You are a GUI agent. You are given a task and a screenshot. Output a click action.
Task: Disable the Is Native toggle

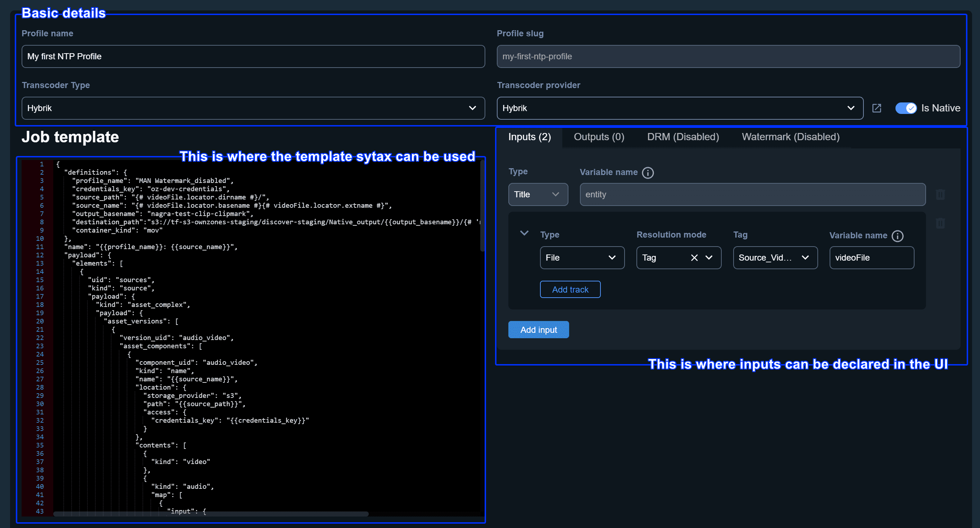coord(906,108)
